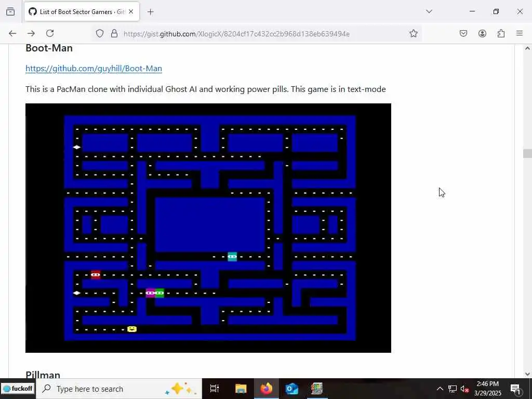Close the List of Boot Sector Gamers tab
Screen dimensions: 532x399
[131, 12]
